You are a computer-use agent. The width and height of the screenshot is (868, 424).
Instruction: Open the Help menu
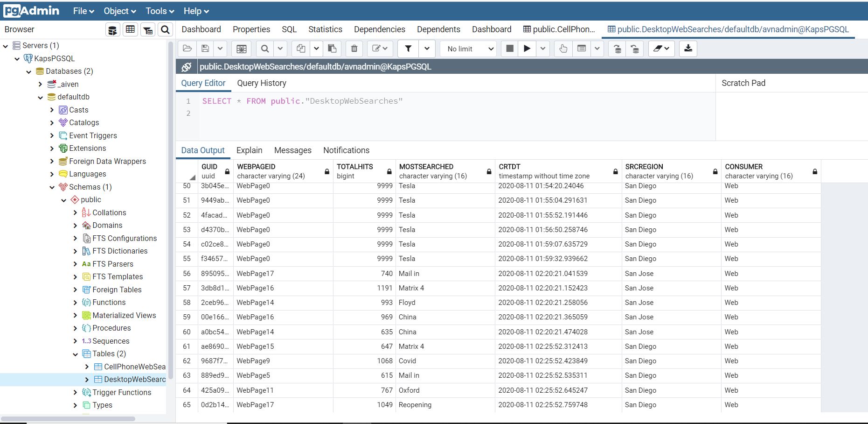tap(196, 11)
